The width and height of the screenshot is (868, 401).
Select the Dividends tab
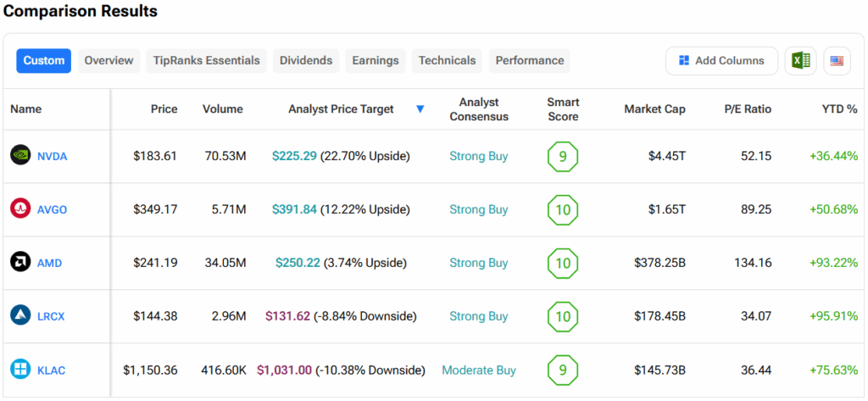coord(307,60)
